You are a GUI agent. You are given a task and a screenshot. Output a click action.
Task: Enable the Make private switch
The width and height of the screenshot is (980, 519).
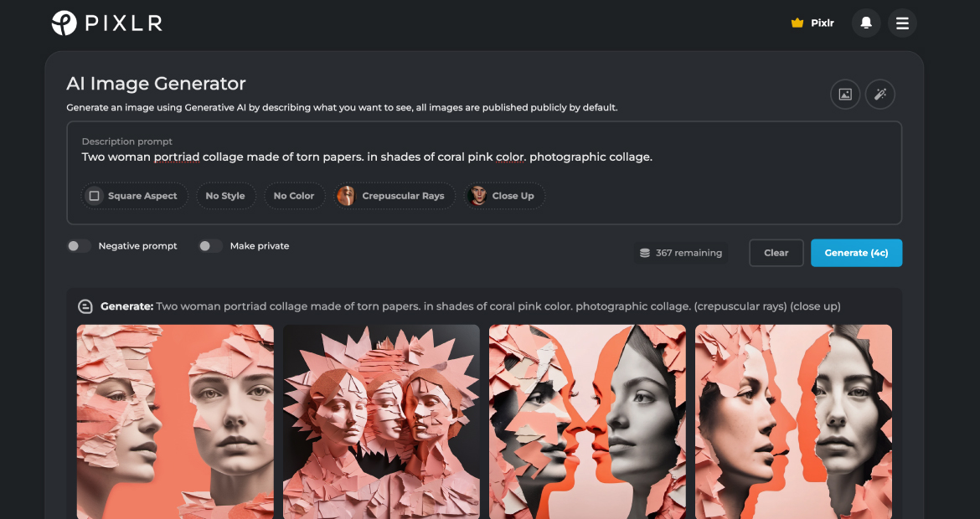[210, 245]
